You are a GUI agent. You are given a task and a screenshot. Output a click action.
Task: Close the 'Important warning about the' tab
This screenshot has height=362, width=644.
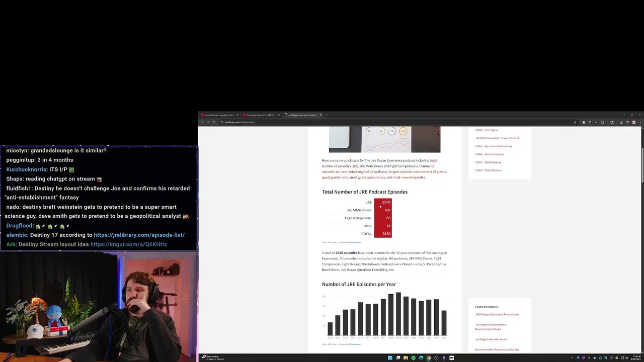[x=237, y=115]
